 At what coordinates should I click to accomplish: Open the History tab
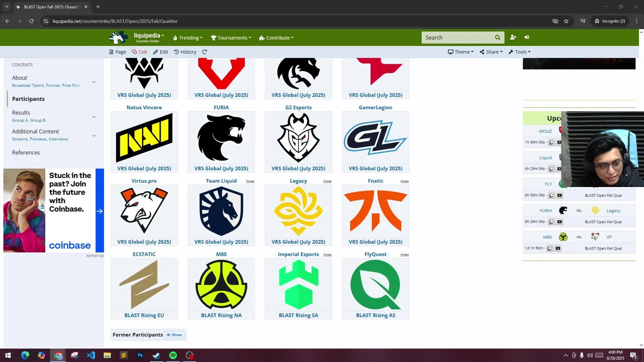(185, 52)
